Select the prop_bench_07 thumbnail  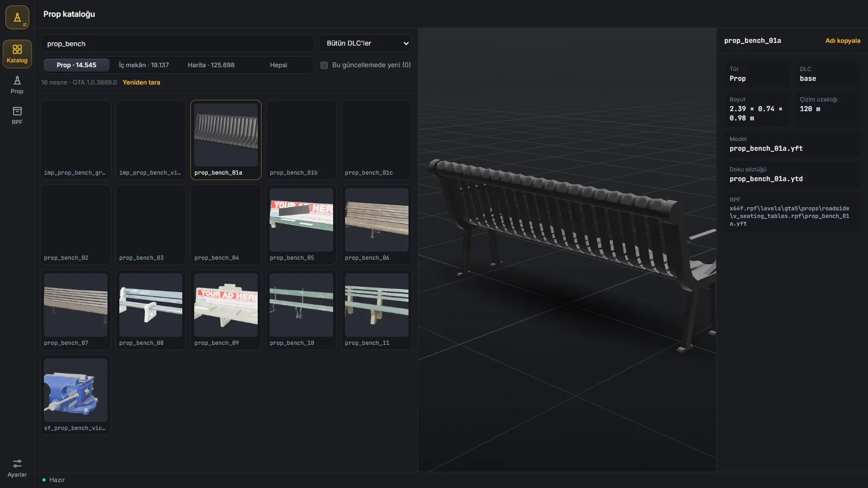point(75,305)
